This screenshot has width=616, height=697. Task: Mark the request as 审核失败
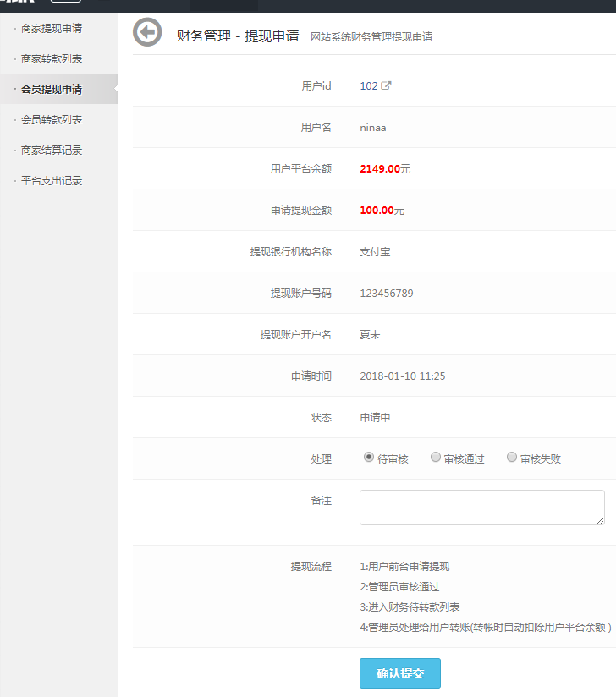pyautogui.click(x=512, y=458)
